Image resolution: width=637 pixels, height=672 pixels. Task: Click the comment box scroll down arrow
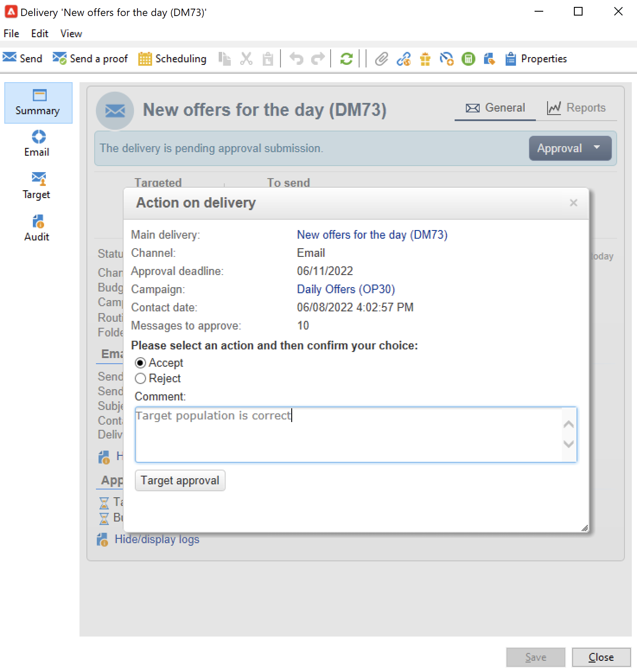(x=569, y=444)
